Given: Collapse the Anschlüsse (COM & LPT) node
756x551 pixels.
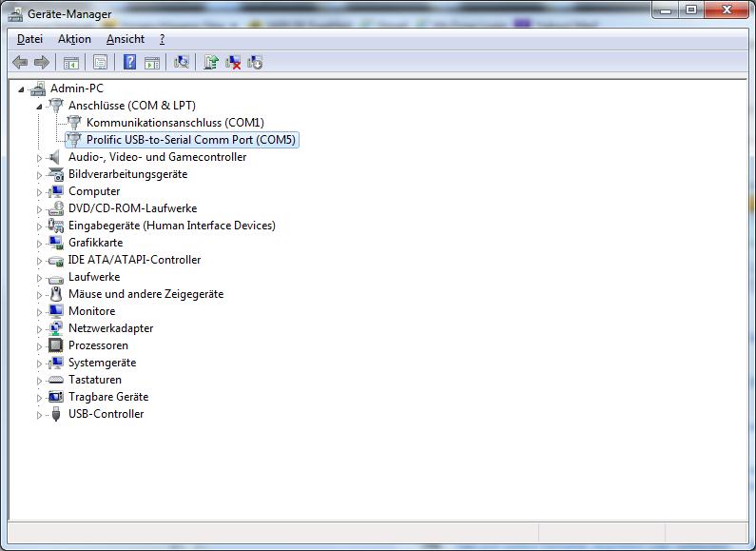Looking at the screenshot, I should (39, 107).
